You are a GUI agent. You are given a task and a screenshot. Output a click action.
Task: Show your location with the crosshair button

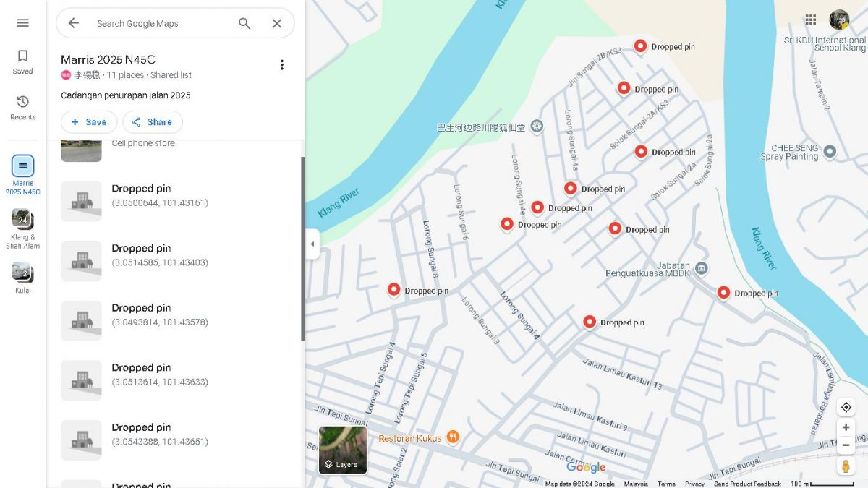(x=846, y=407)
